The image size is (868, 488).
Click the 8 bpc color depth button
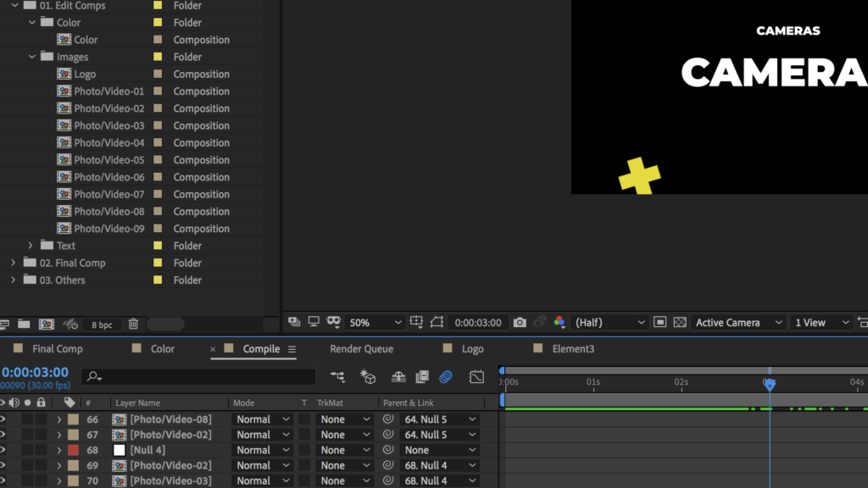tap(102, 324)
